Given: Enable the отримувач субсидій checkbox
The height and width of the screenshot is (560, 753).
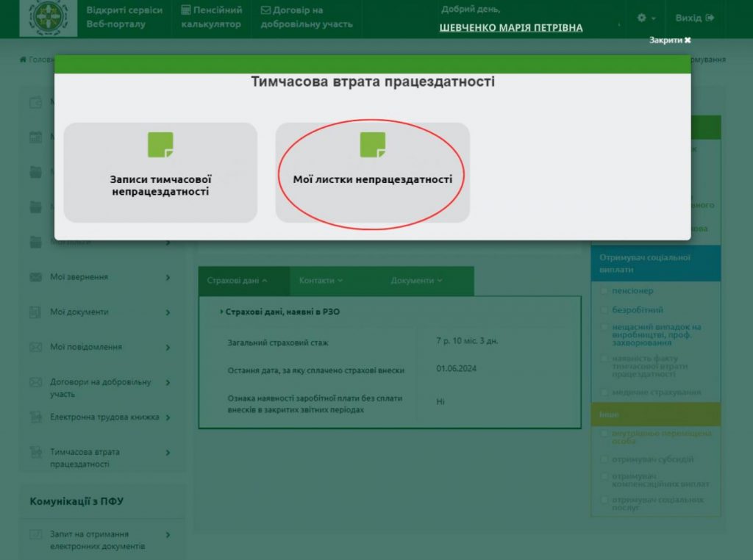Looking at the screenshot, I should click(604, 459).
